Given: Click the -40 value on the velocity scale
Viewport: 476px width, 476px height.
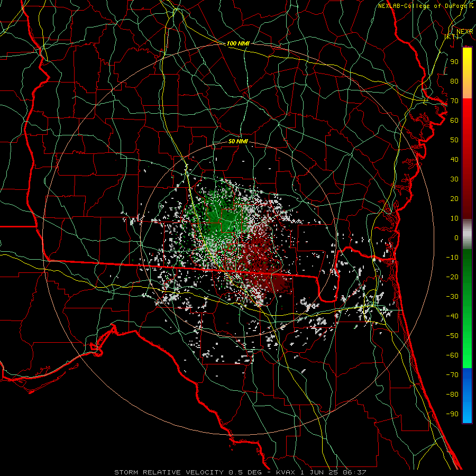Looking at the screenshot, I should point(452,316).
